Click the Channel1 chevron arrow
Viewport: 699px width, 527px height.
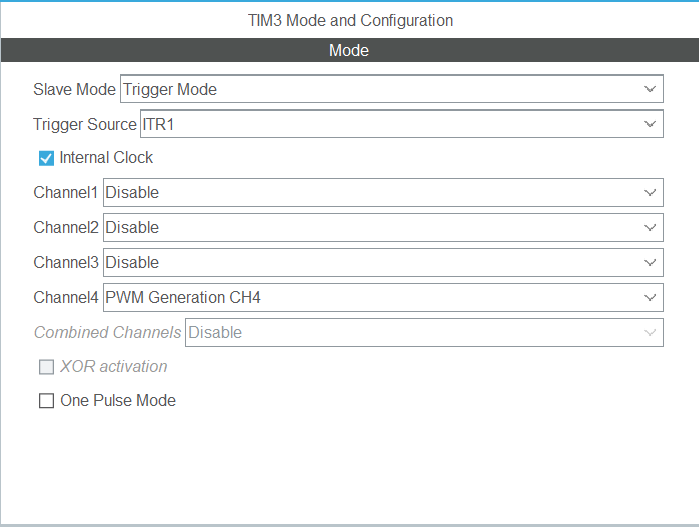pyautogui.click(x=650, y=192)
